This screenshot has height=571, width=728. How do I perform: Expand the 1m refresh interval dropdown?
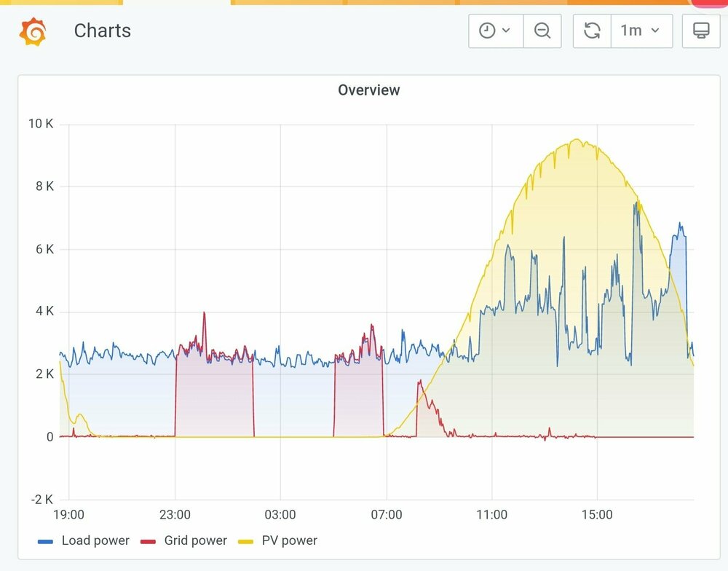641,31
